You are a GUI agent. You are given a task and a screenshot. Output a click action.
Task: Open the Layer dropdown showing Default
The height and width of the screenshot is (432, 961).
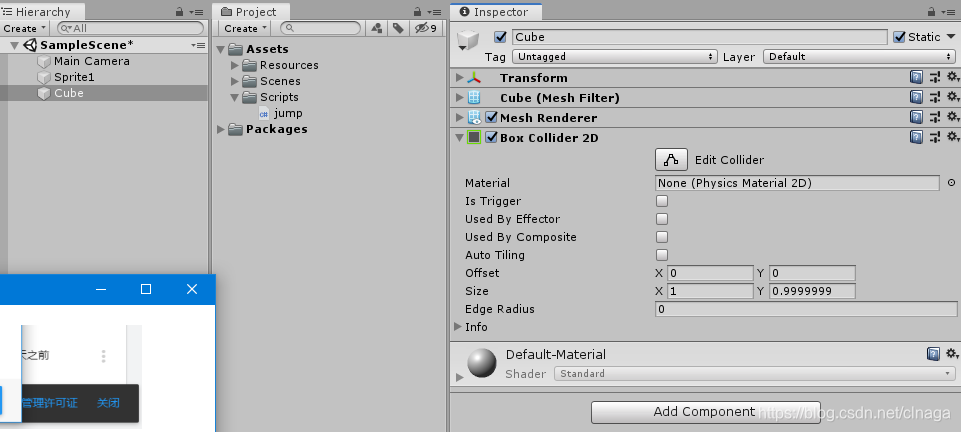[859, 56]
